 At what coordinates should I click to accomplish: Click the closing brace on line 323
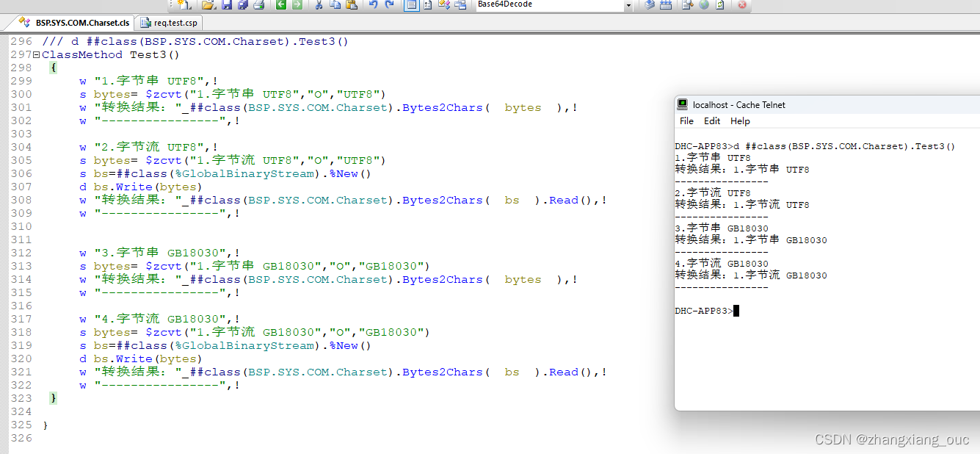pyautogui.click(x=53, y=398)
